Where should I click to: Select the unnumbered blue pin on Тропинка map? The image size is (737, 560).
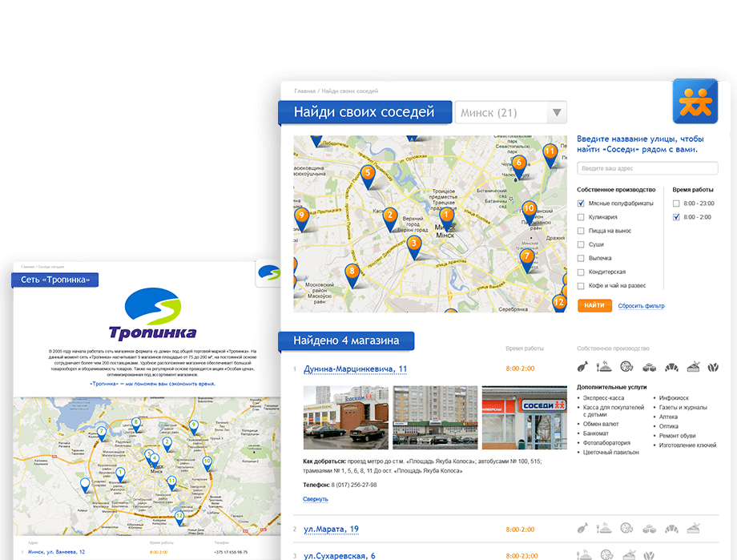tap(85, 485)
